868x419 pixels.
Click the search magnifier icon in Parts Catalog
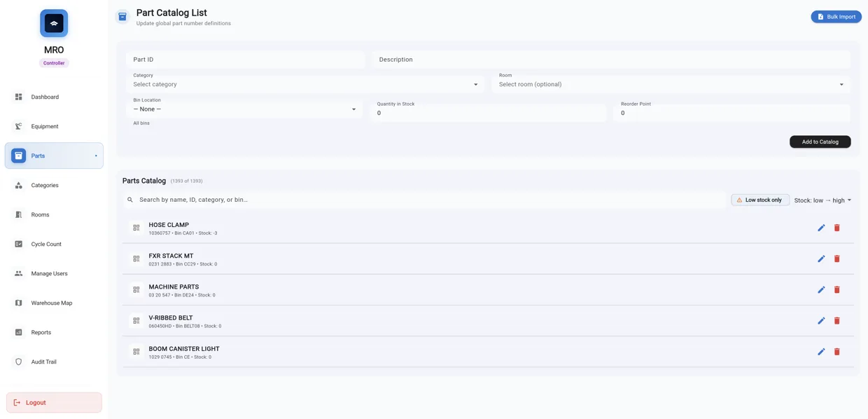point(130,200)
